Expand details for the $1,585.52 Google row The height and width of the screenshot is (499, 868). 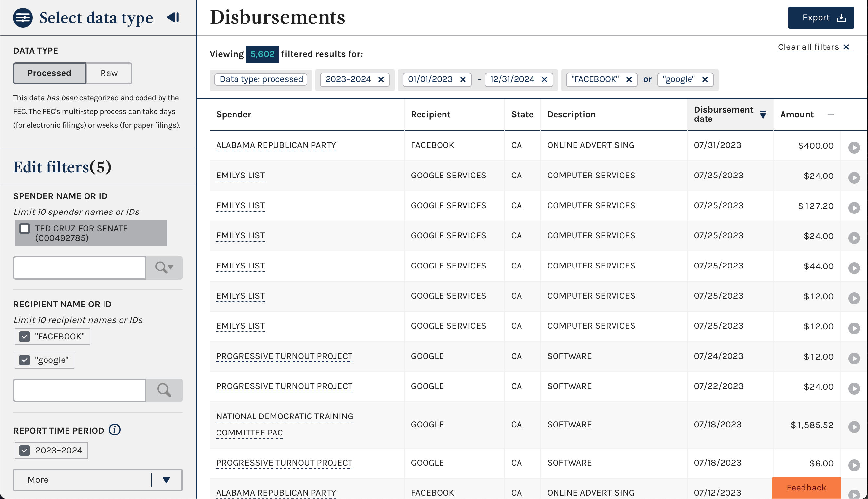pyautogui.click(x=854, y=427)
